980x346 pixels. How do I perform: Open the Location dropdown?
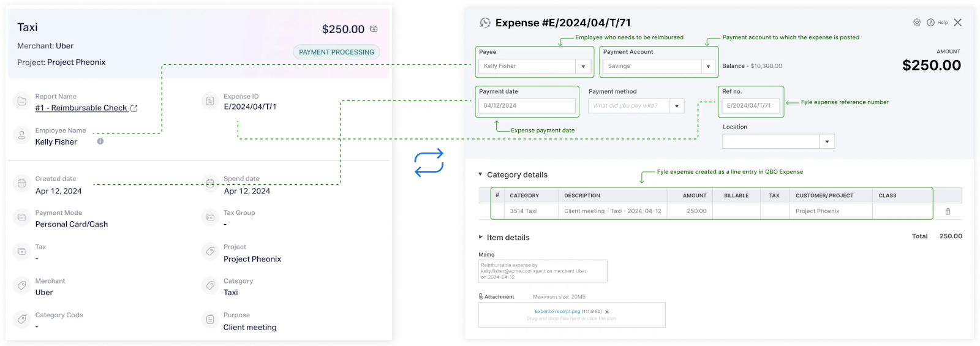827,141
